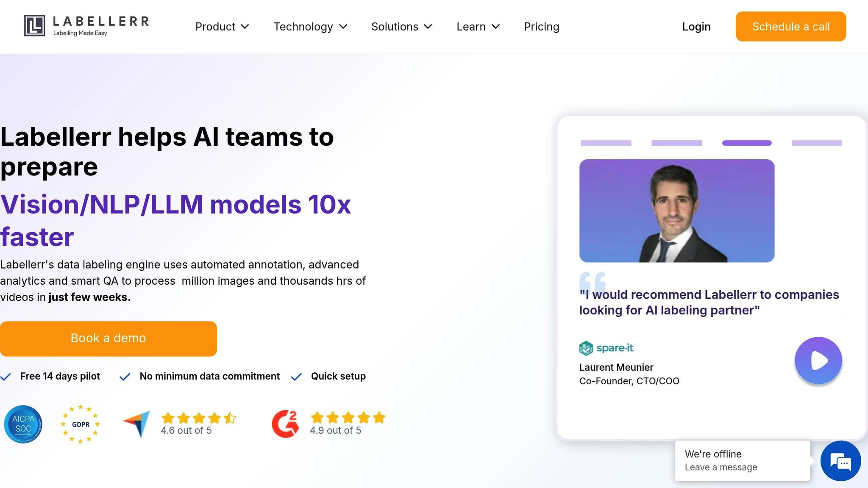The width and height of the screenshot is (868, 488).
Task: Click the Schedule a call button
Action: pos(791,26)
